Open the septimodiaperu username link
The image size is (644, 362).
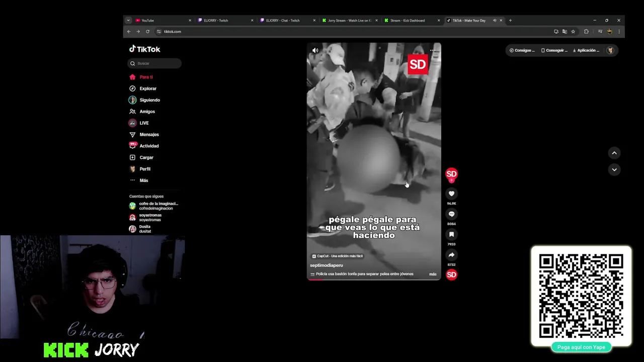[x=326, y=265]
